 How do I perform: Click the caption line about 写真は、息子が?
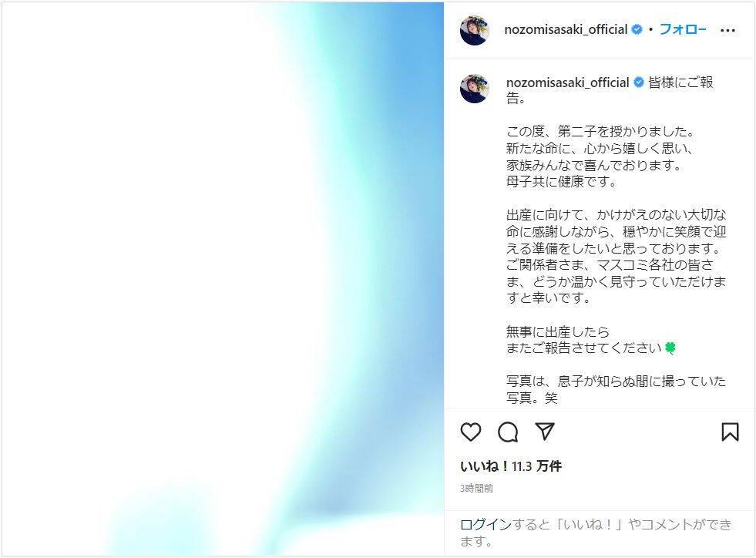[616, 389]
